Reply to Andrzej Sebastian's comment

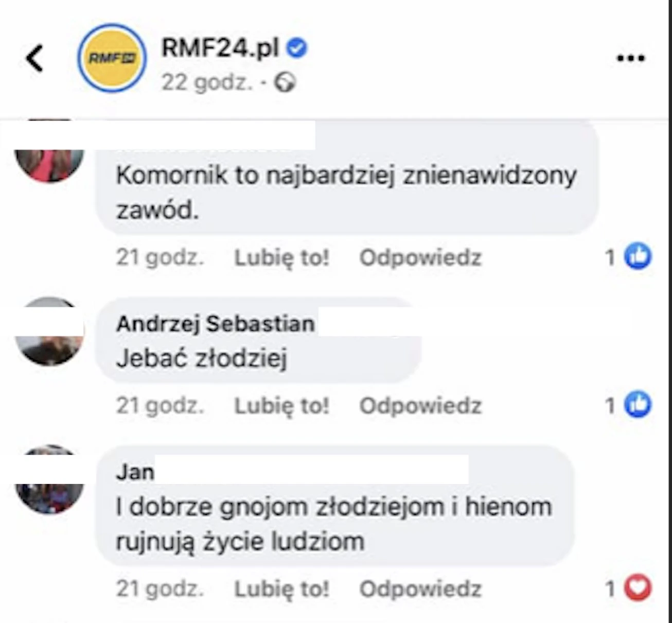420,406
